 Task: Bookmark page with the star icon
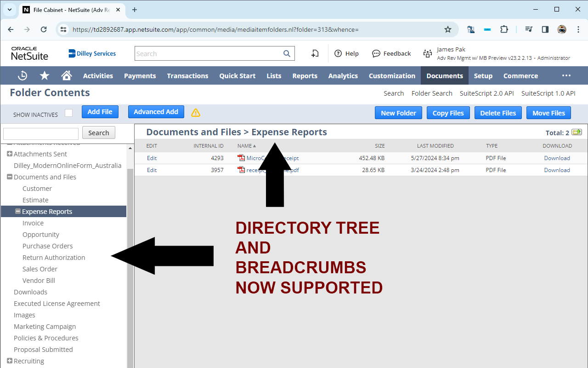point(448,29)
